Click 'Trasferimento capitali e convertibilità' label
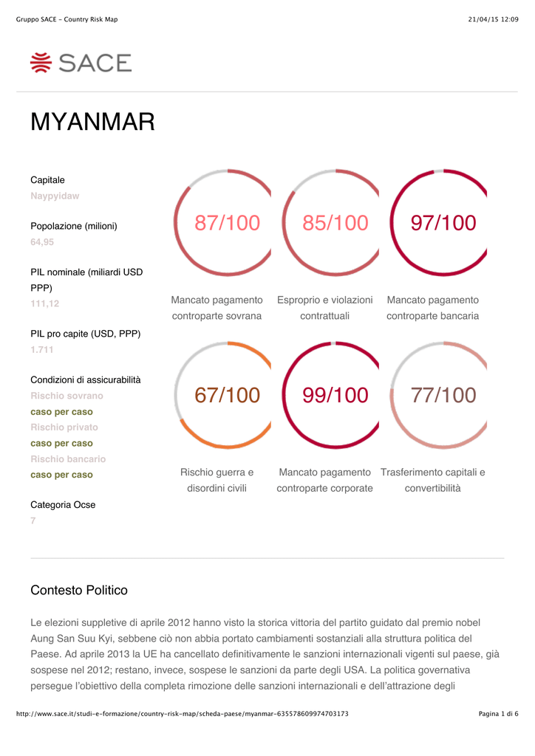The width and height of the screenshot is (535, 756). click(433, 480)
